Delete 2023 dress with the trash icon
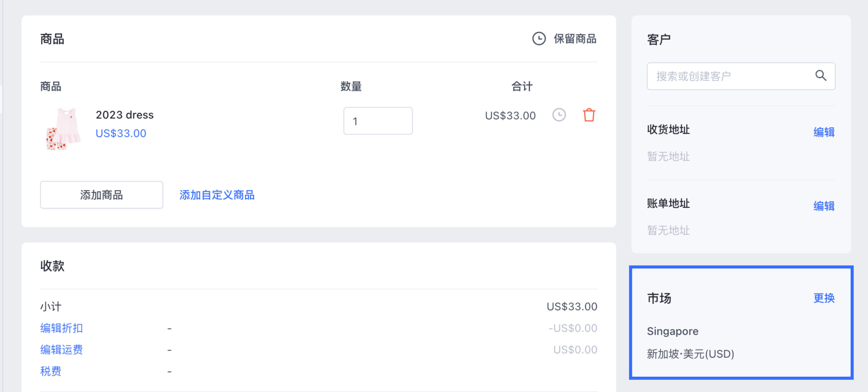The width and height of the screenshot is (868, 392). click(589, 115)
